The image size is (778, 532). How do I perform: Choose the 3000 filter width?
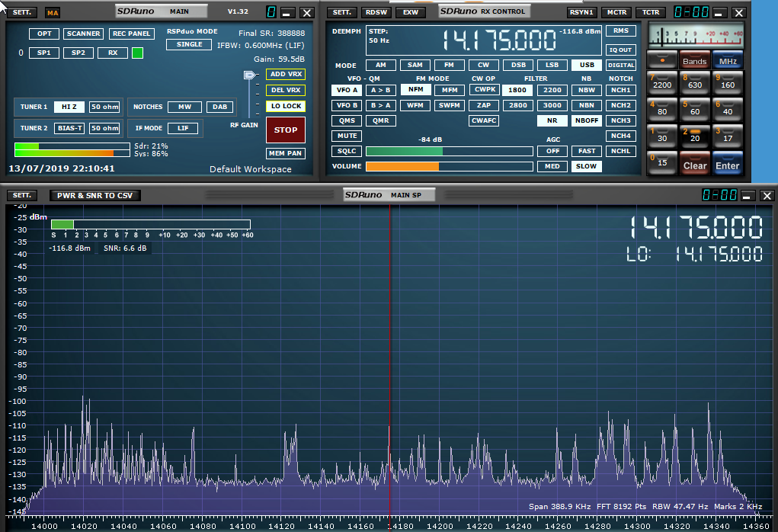tap(552, 105)
